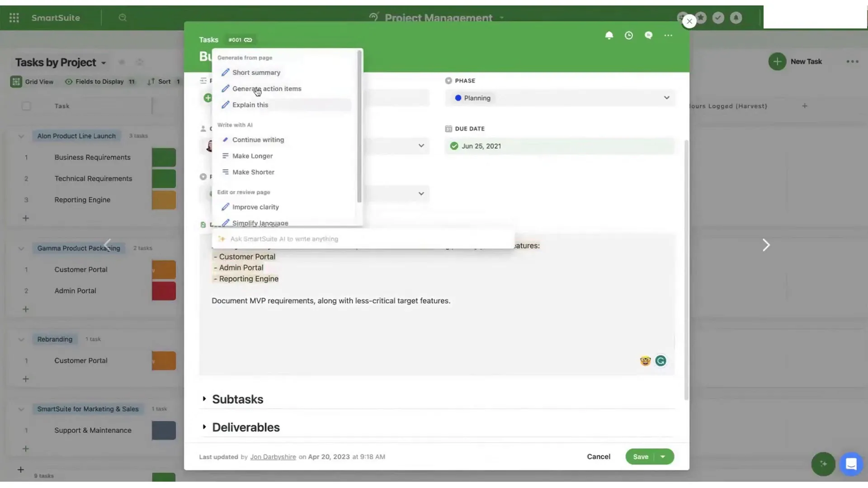This screenshot has width=868, height=488.
Task: Click the search magnifier in top bar
Action: click(123, 18)
